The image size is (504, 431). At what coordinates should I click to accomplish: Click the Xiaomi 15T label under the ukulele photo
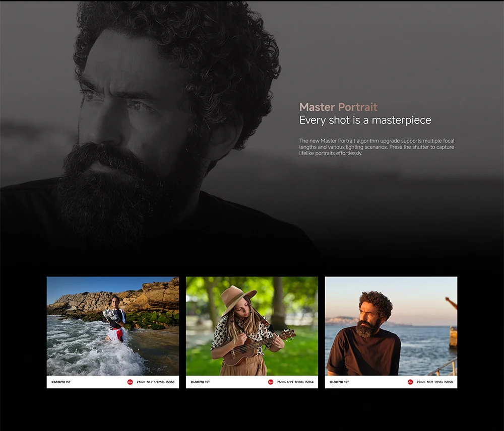(200, 382)
